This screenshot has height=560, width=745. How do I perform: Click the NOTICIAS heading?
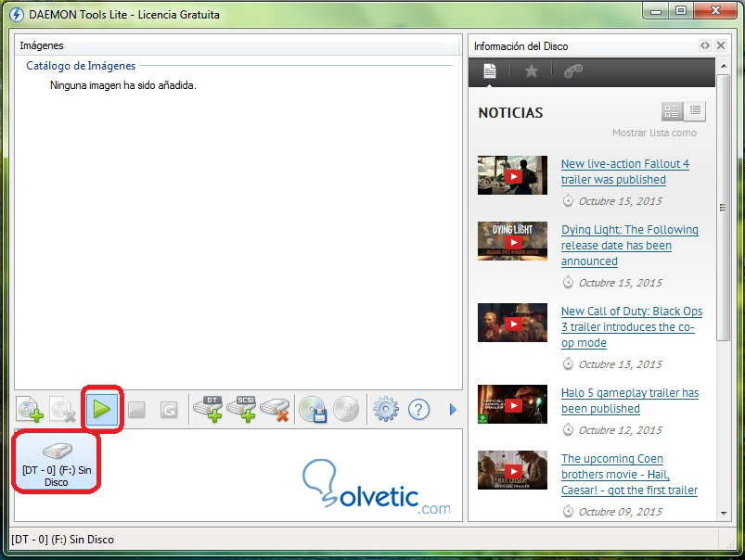[x=510, y=112]
